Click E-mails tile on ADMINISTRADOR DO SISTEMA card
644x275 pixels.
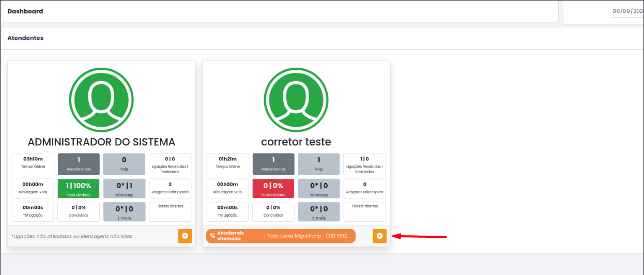coord(124,211)
